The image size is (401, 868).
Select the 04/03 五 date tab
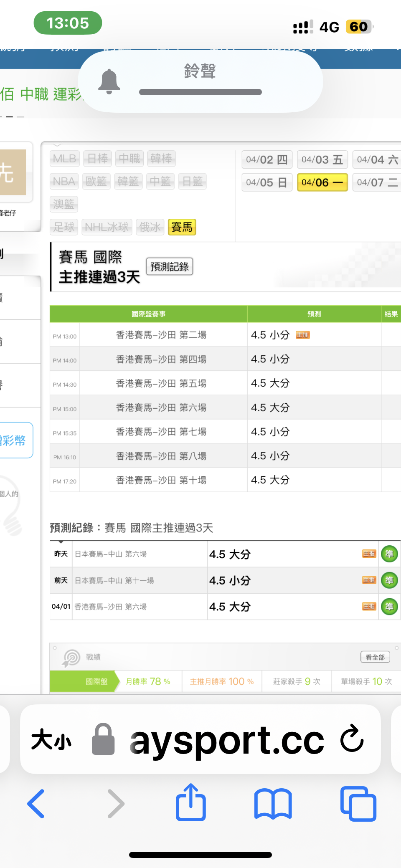pyautogui.click(x=322, y=159)
